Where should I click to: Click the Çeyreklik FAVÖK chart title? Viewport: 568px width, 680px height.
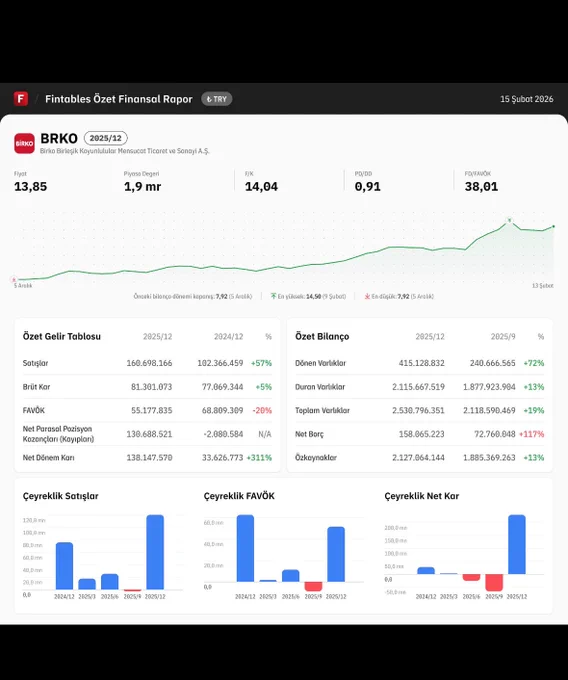click(x=239, y=496)
